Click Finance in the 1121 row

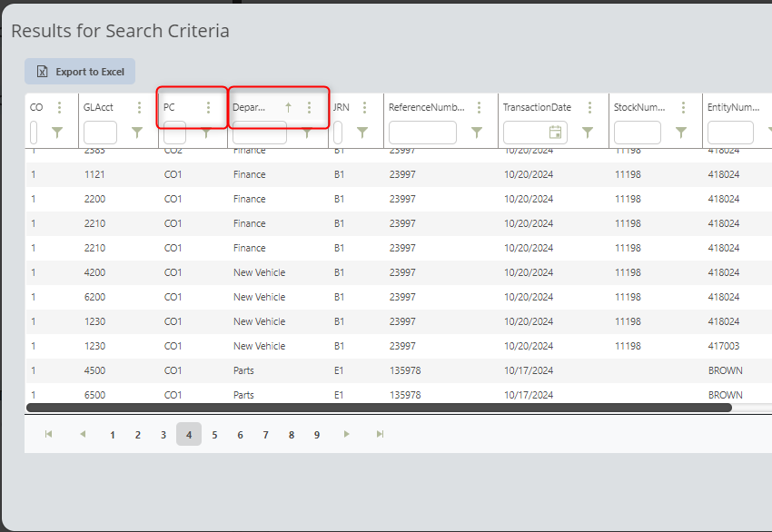(x=250, y=174)
